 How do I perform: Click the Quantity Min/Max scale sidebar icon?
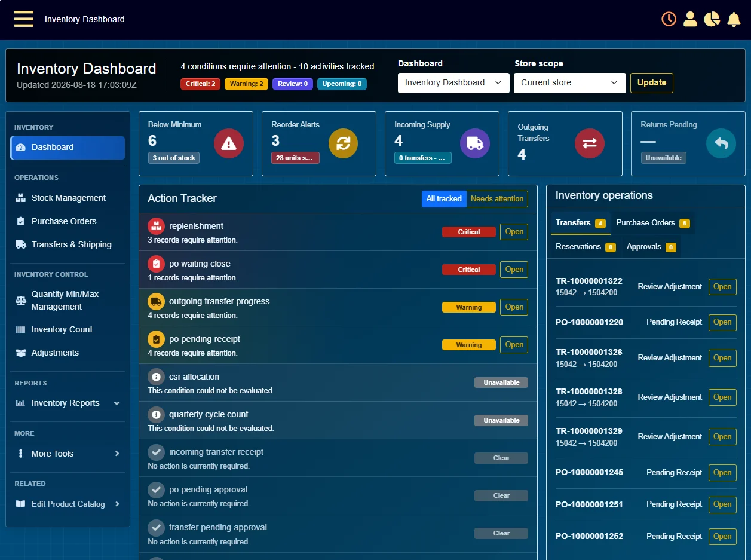(x=21, y=300)
